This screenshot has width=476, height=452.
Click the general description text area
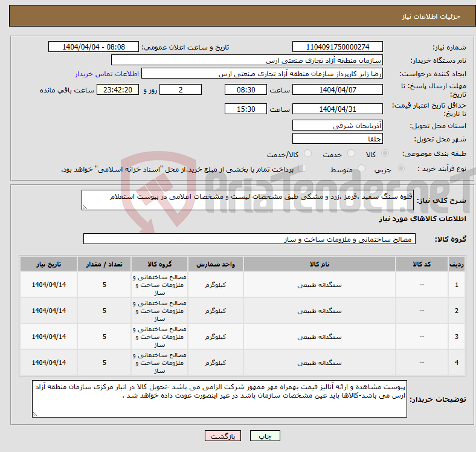click(248, 200)
